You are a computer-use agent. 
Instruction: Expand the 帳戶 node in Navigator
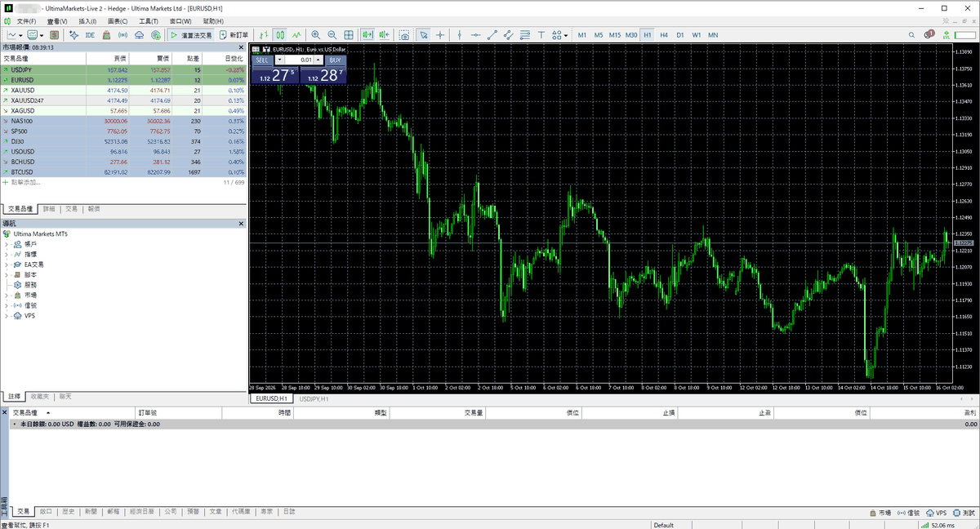7,243
